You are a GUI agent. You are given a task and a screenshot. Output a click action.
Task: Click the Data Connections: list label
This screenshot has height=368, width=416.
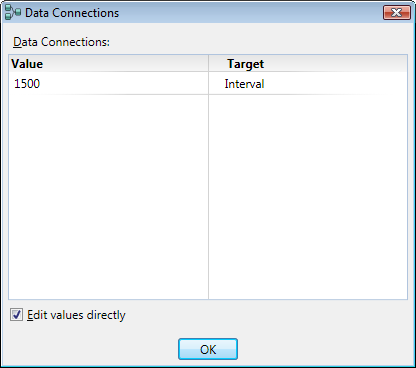61,42
